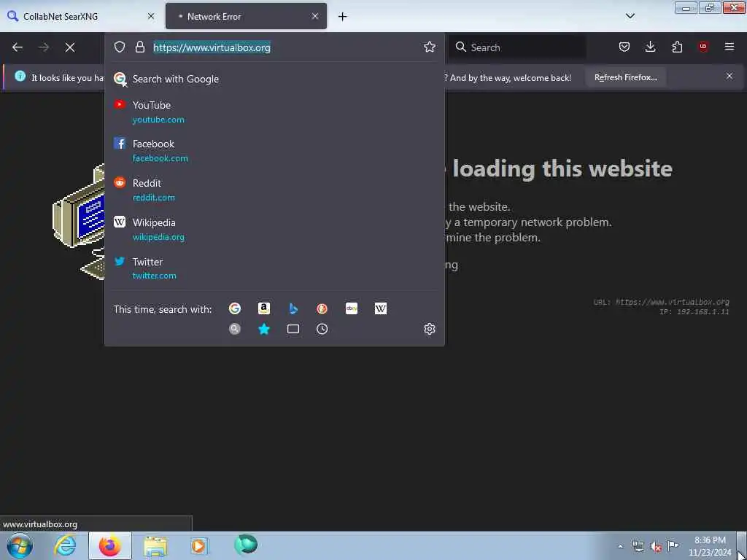Click the Firefox taskbar icon
Screen dimensions: 747x560
coord(110,545)
